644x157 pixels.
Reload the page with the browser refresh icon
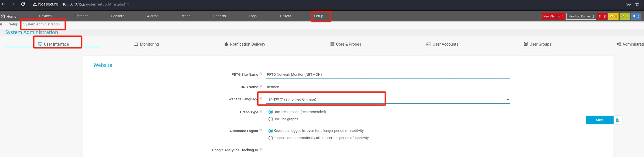(x=23, y=4)
